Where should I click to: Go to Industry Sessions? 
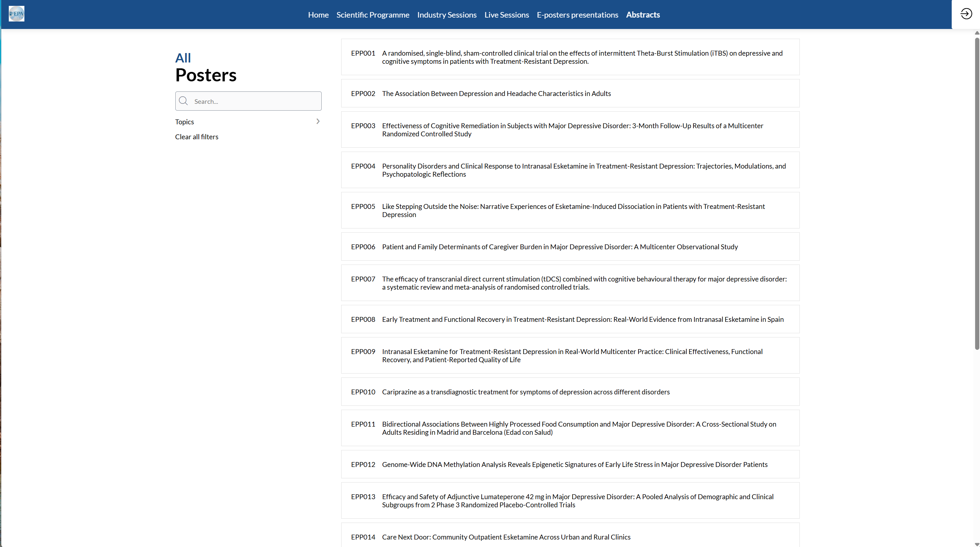(447, 15)
